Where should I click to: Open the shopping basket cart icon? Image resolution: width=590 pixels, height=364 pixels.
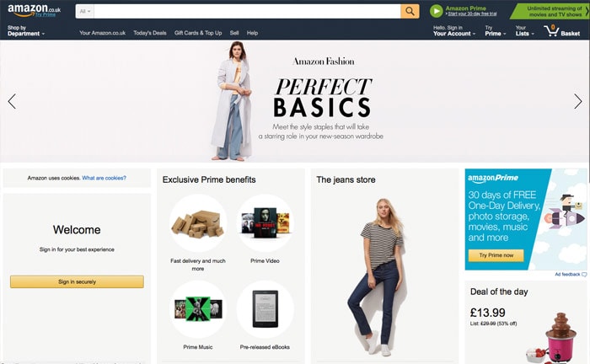[x=551, y=31]
